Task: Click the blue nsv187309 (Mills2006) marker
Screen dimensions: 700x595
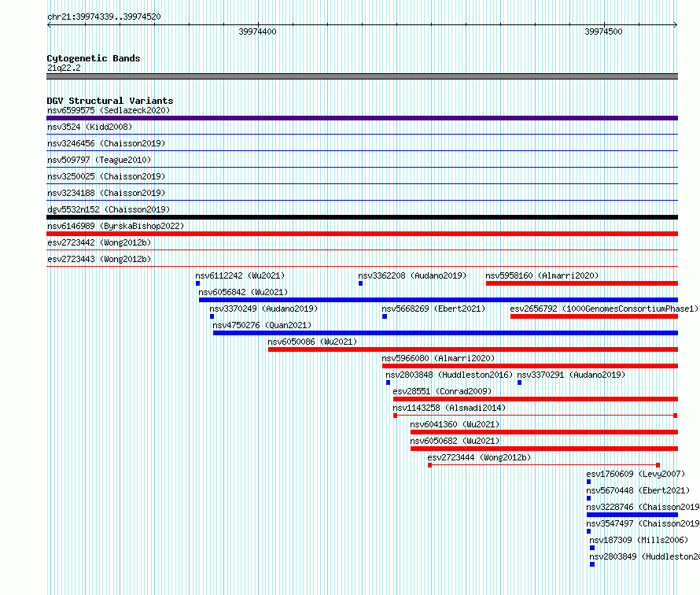Action: pyautogui.click(x=592, y=548)
